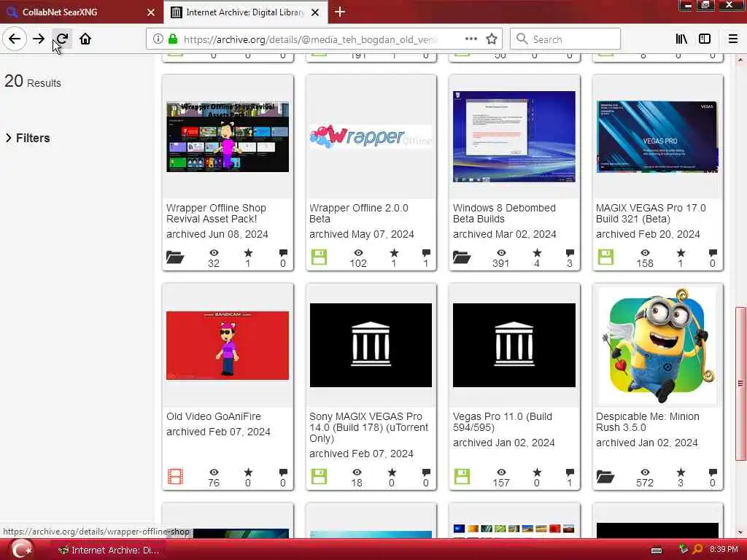The image size is (747, 560).
Task: Open Vegas Pro 11.0 placeholder thumbnail
Action: pyautogui.click(x=514, y=345)
